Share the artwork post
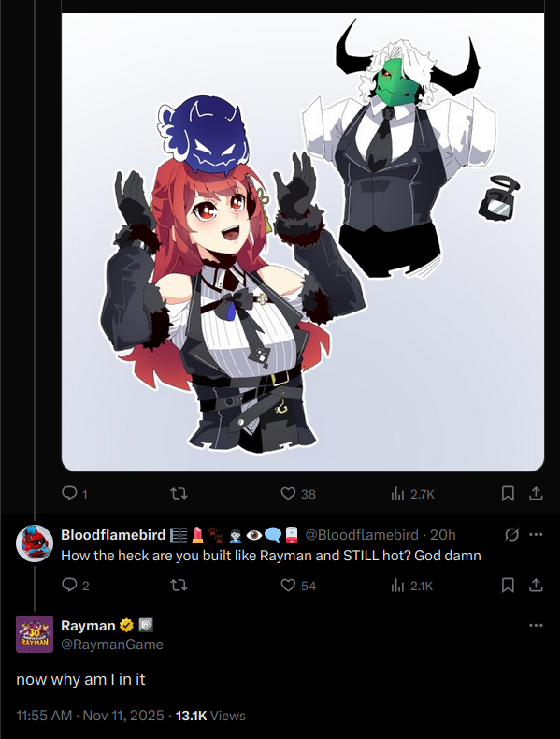The image size is (560, 739). click(x=536, y=494)
